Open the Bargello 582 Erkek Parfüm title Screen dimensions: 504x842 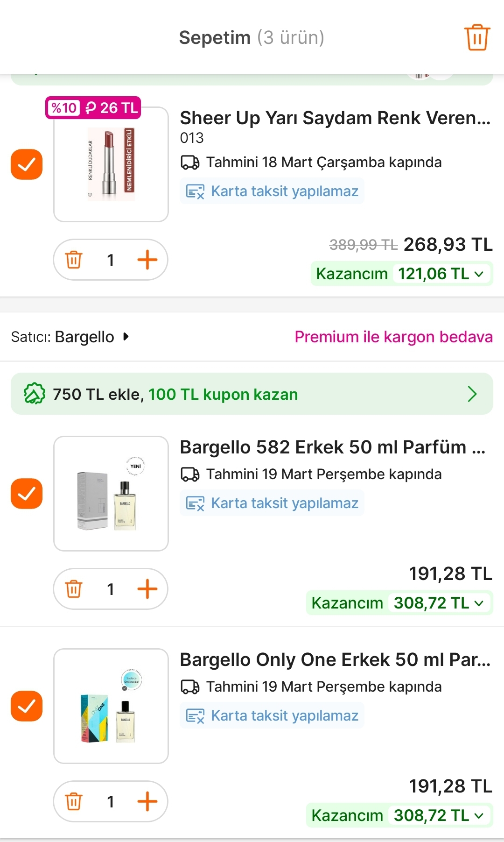tap(332, 447)
